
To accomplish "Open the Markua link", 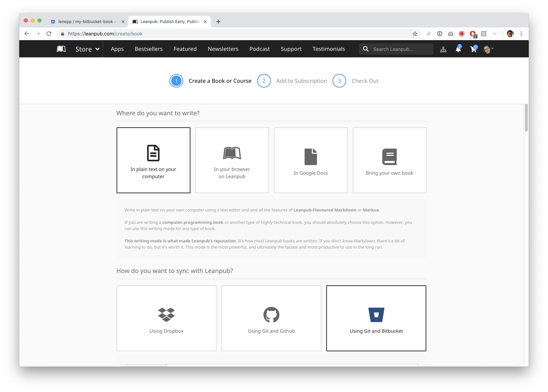I will point(371,210).
